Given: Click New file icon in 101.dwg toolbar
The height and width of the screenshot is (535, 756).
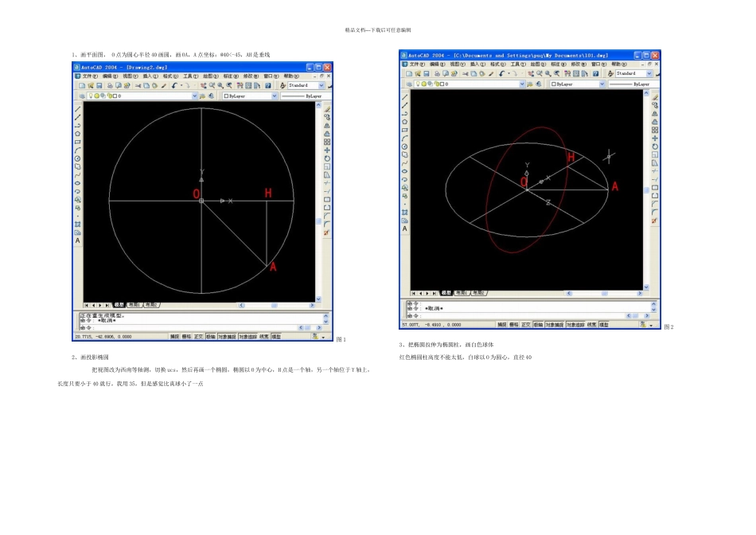Looking at the screenshot, I should 408,73.
